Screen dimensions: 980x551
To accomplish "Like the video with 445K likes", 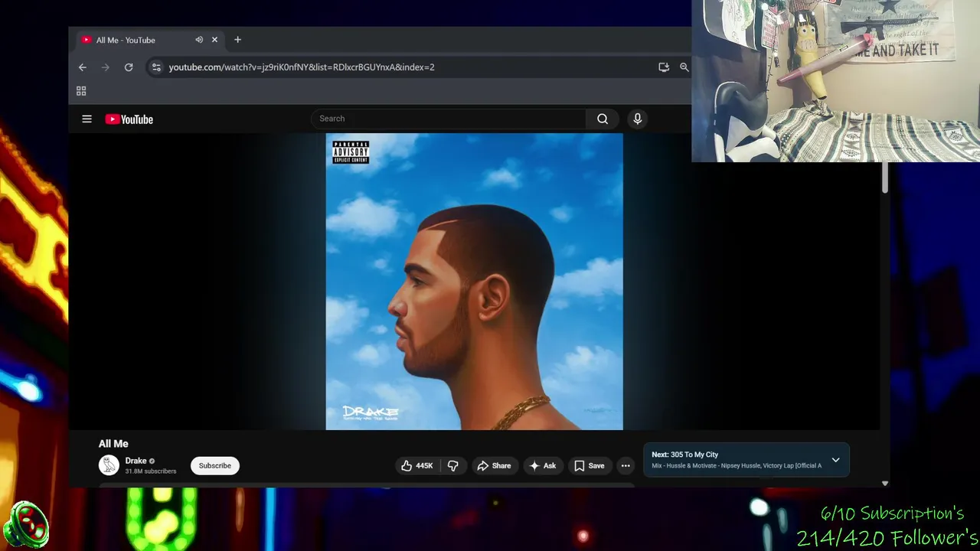I will point(416,465).
